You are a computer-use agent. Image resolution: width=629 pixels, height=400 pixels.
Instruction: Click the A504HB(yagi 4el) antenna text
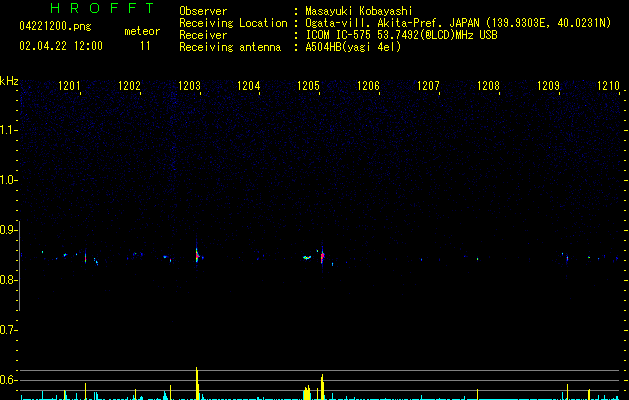point(353,47)
